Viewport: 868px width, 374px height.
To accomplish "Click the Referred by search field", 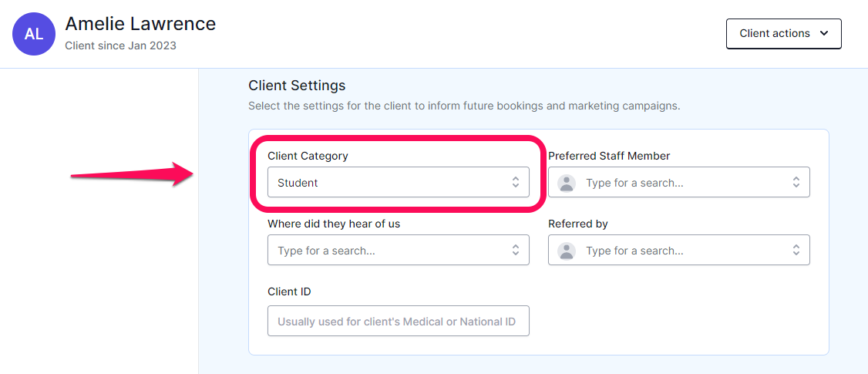I will [678, 250].
